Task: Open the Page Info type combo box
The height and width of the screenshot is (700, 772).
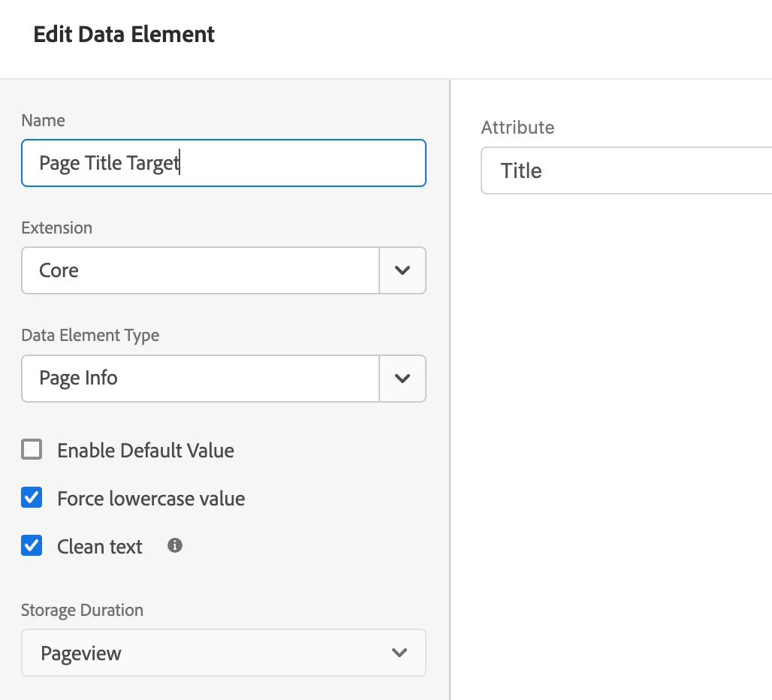Action: [200, 378]
